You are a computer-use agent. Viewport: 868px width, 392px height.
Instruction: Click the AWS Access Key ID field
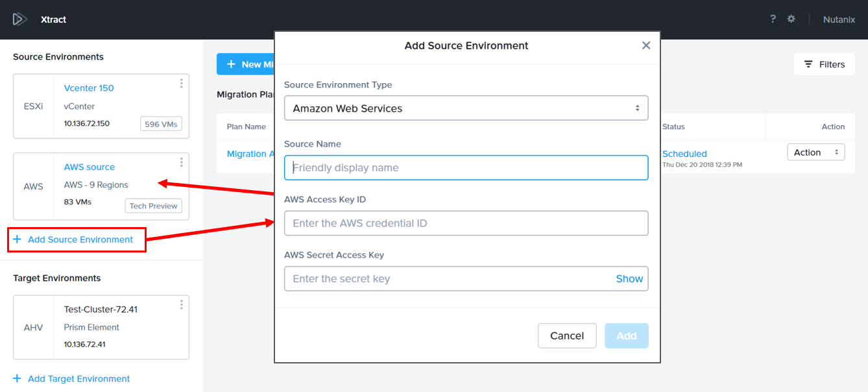[x=466, y=223]
